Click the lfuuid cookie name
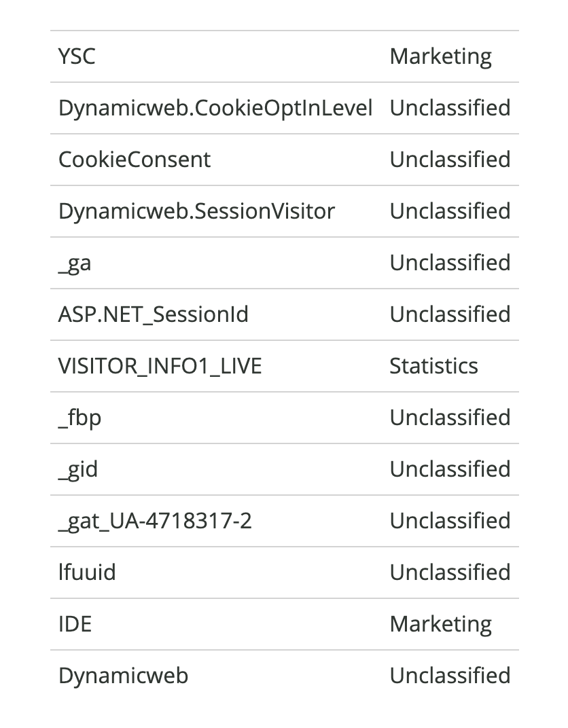 coord(87,572)
